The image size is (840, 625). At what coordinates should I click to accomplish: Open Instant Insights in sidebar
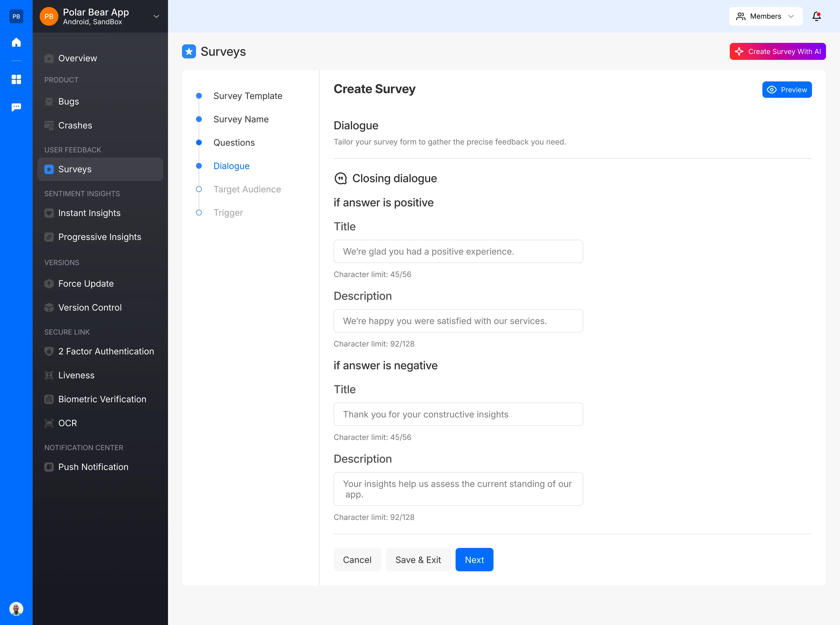89,213
